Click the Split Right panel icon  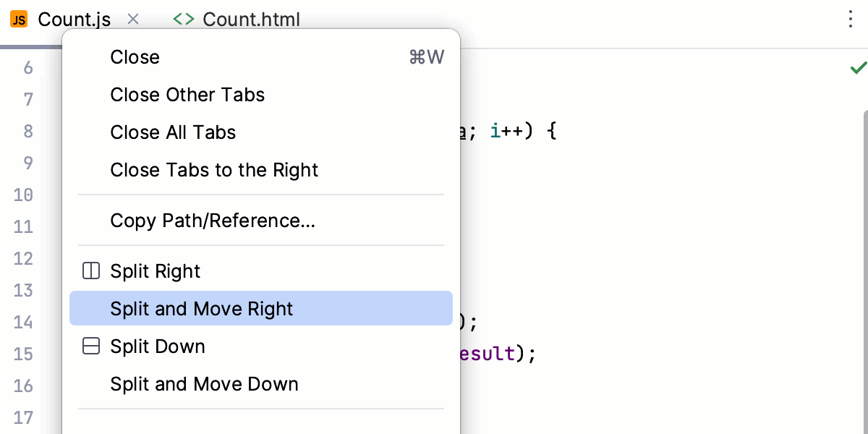tap(90, 271)
